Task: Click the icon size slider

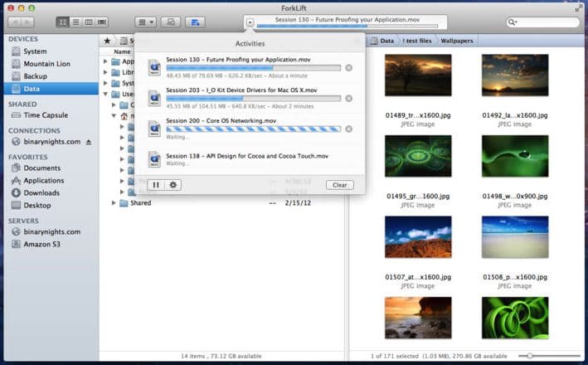Action: [x=549, y=356]
